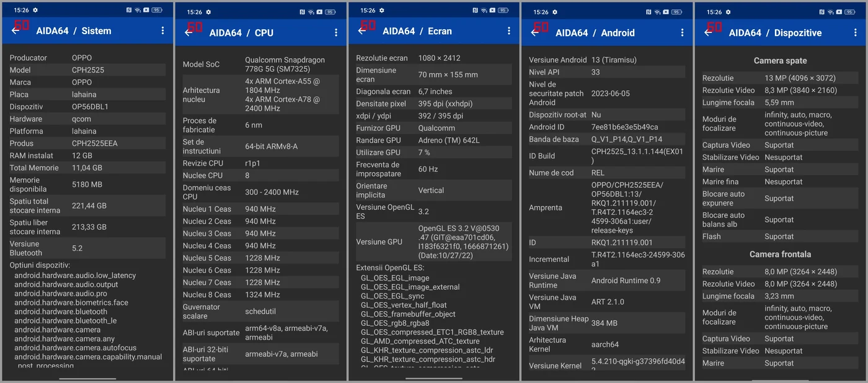Select the Android ID 7ee81b6e3e5b49ca row
868x383 pixels.
tap(606, 127)
